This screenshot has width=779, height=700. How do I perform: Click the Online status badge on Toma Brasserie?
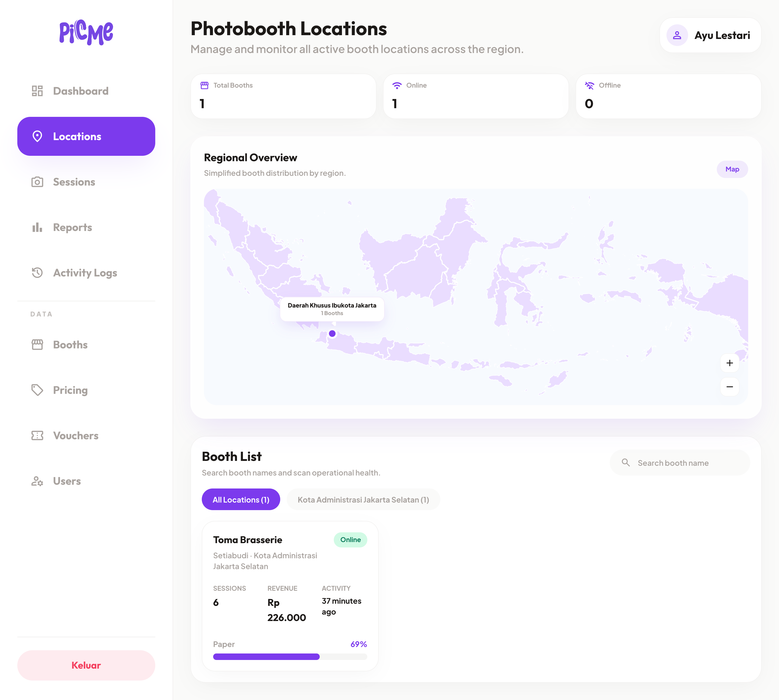[x=350, y=540]
